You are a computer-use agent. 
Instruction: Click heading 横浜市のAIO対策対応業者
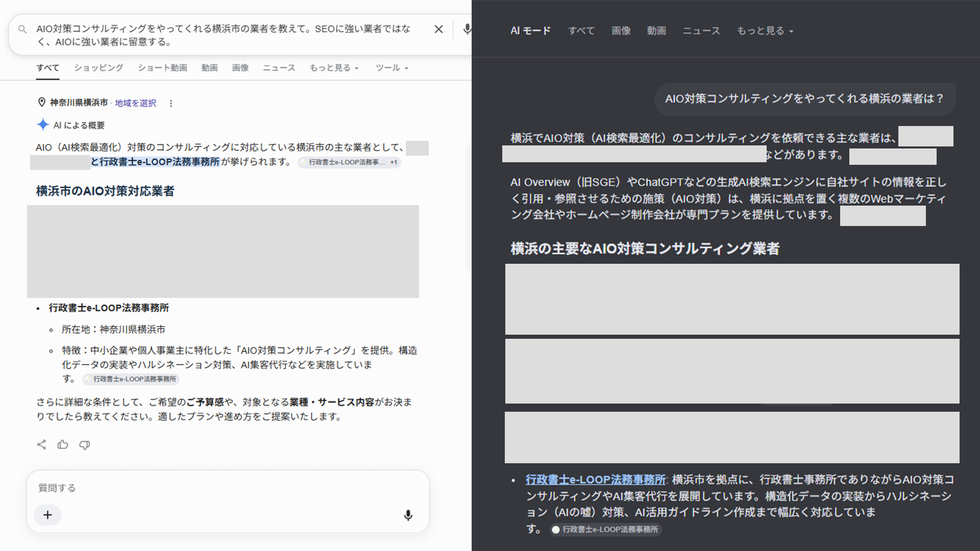click(x=105, y=191)
